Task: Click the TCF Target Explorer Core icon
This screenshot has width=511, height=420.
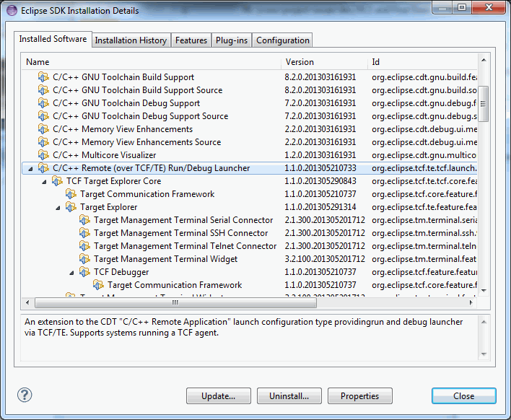Action: (x=57, y=181)
